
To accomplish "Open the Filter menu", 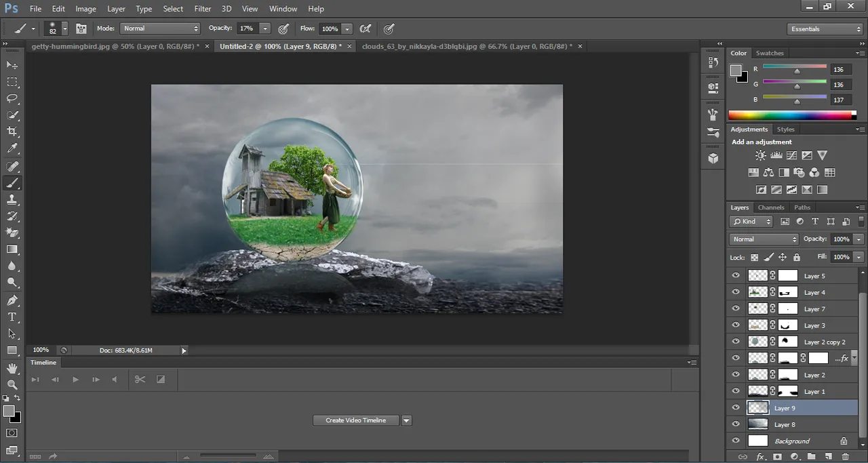I will click(x=203, y=9).
